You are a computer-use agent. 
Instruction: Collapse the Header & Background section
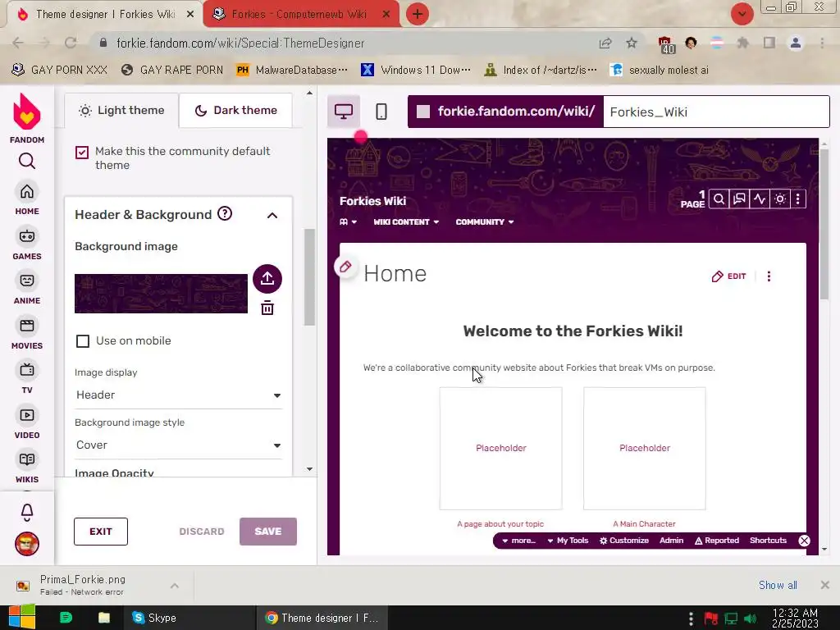272,216
